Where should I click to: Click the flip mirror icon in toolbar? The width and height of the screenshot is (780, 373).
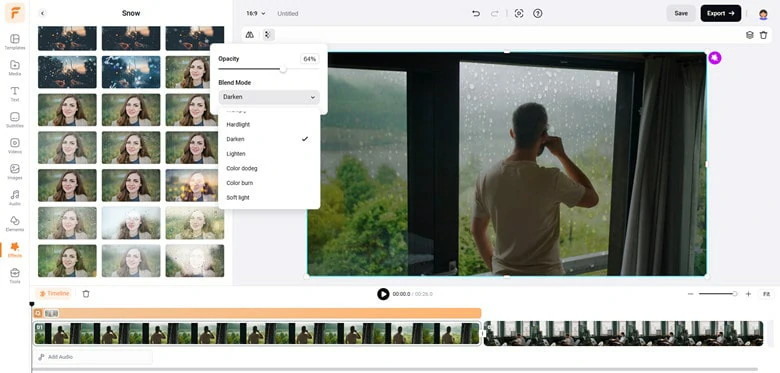point(250,35)
